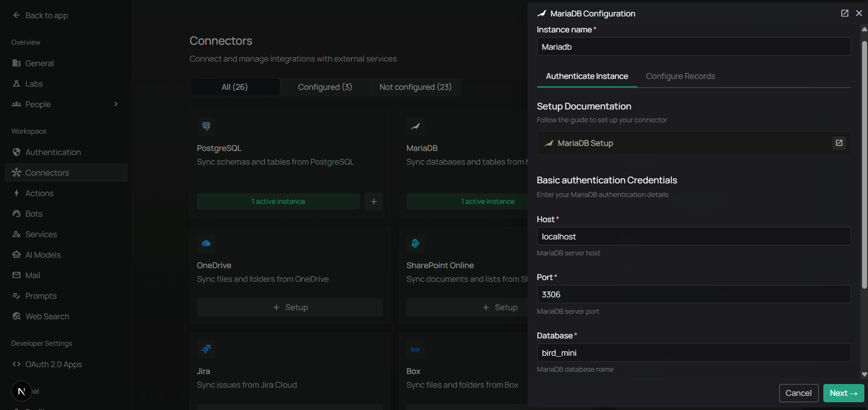This screenshot has width=868, height=410.
Task: Click the Back to app arrow icon
Action: pos(16,15)
